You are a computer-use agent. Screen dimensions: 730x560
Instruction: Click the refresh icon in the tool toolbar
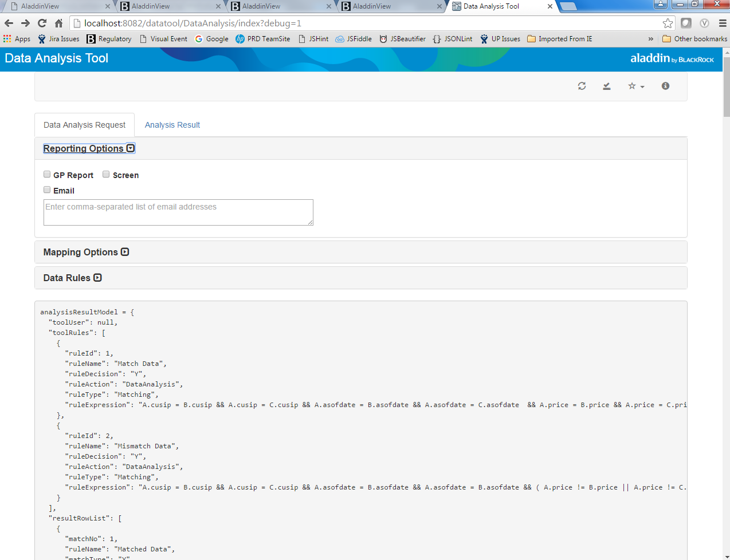point(582,86)
